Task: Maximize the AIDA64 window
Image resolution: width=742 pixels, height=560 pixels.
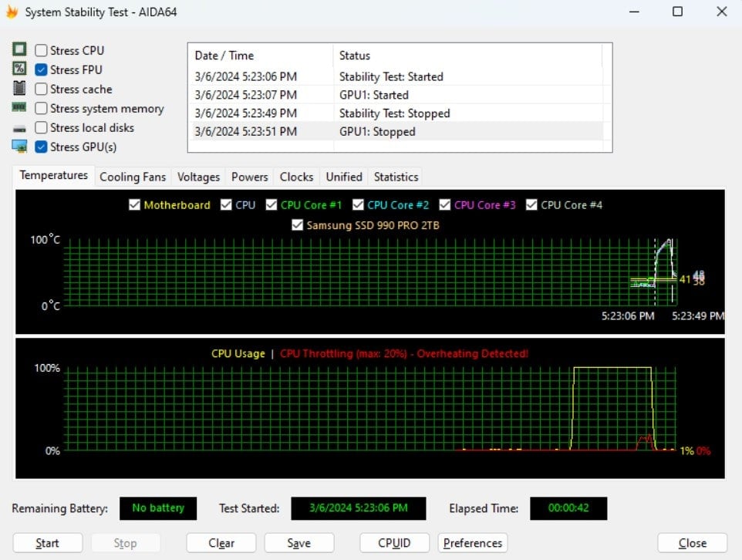Action: click(678, 12)
